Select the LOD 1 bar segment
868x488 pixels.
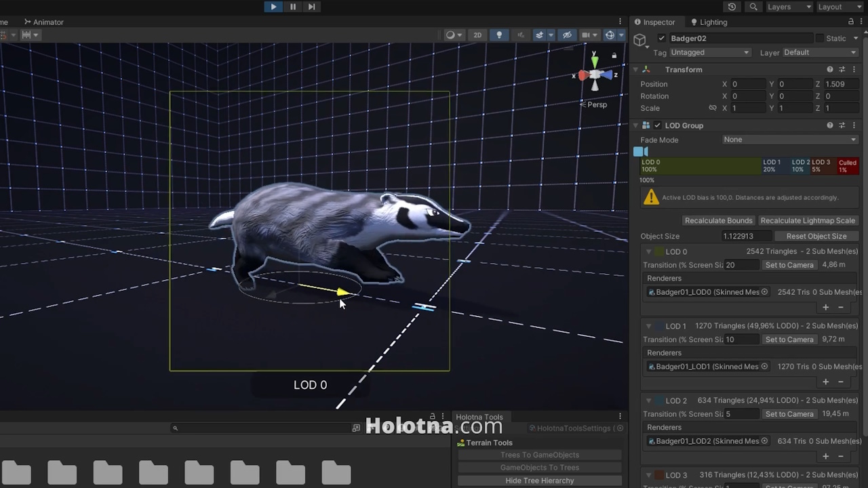click(x=776, y=166)
